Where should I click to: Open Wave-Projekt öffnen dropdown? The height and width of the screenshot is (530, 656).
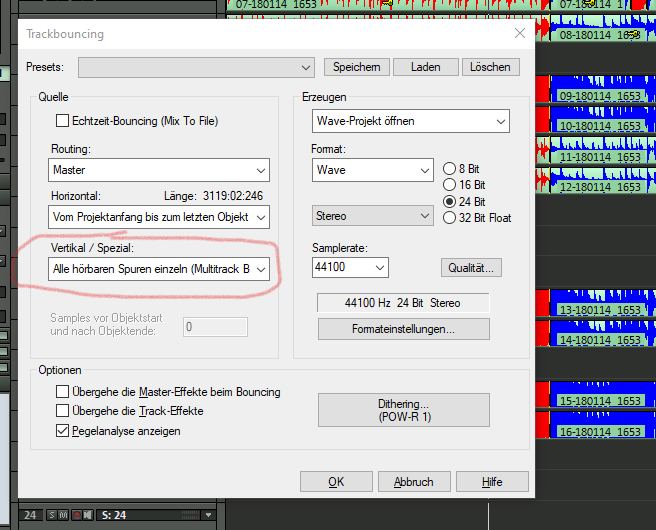pos(411,121)
